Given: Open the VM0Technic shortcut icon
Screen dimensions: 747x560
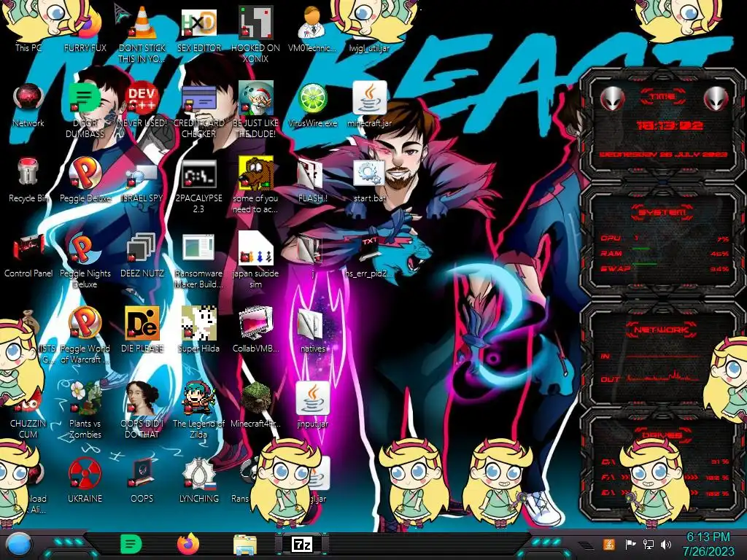Looking at the screenshot, I should [312, 23].
